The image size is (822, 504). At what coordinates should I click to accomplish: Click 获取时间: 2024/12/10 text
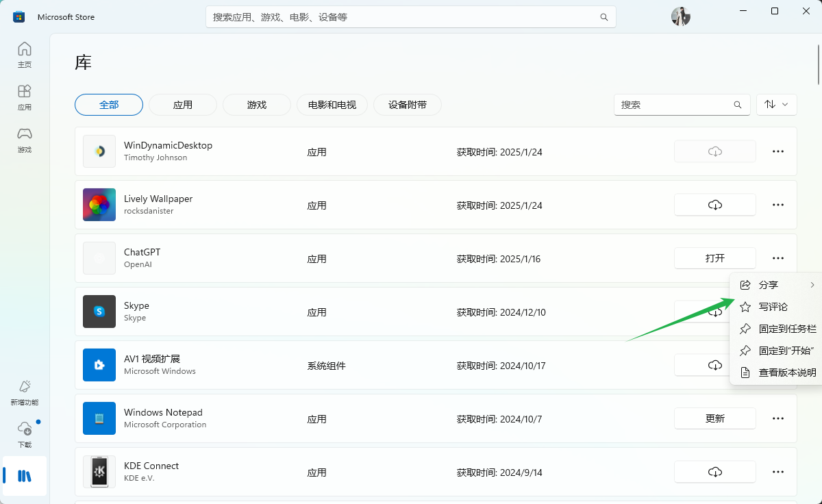click(x=501, y=312)
